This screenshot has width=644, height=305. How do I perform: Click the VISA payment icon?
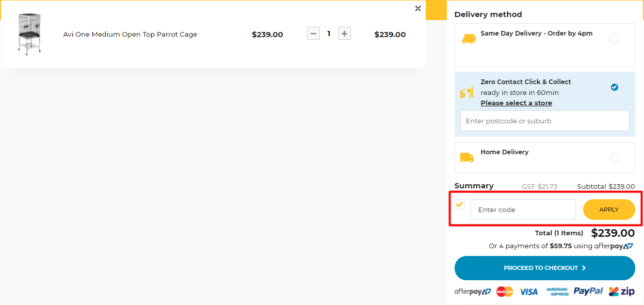tap(528, 291)
